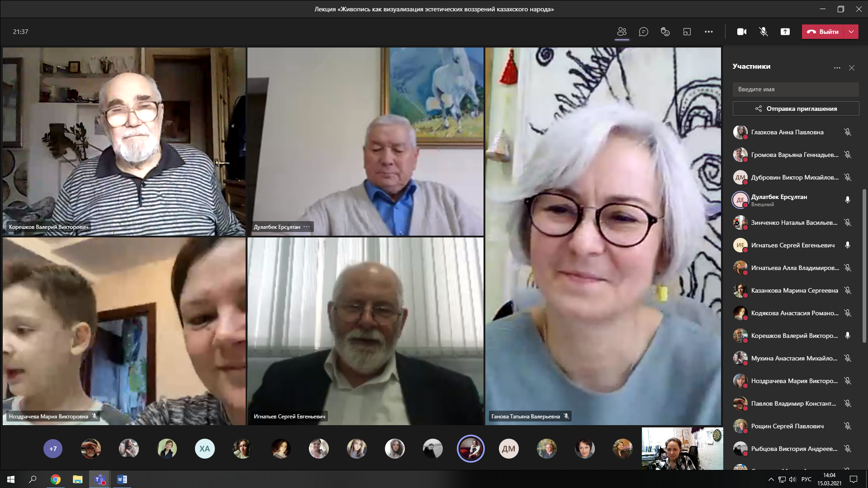Unmute the microphone in the toolbar
The image size is (868, 488).
[x=764, y=32]
